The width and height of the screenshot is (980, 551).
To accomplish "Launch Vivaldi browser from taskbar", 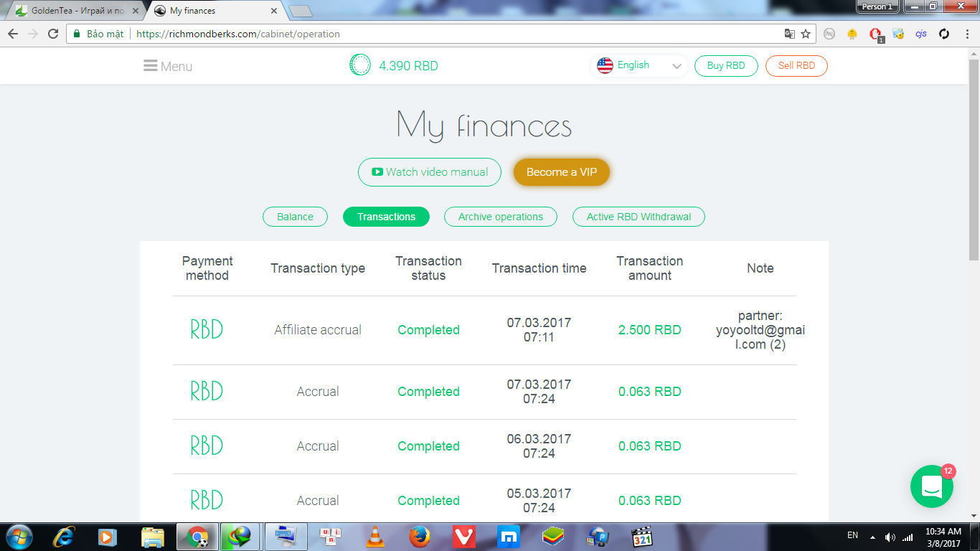I will 463,537.
